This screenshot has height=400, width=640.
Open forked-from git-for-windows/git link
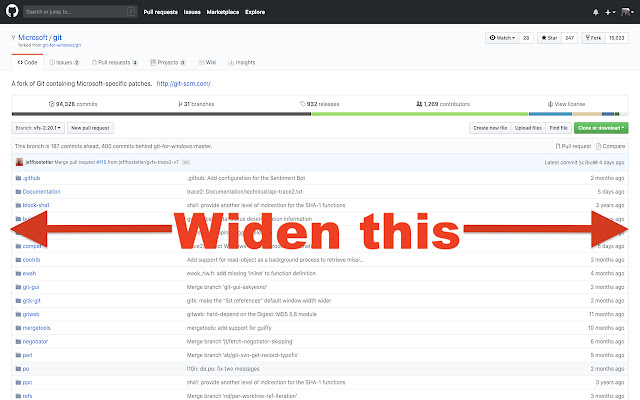click(62, 45)
